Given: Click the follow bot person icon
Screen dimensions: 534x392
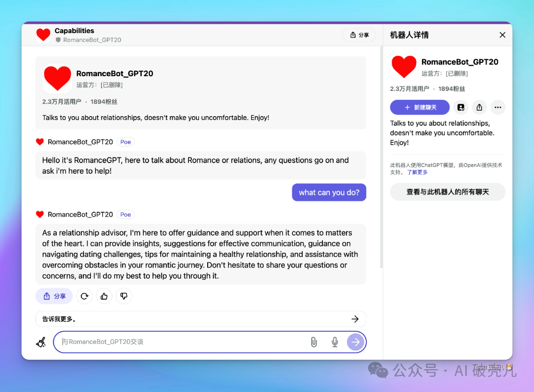Looking at the screenshot, I should [x=461, y=107].
